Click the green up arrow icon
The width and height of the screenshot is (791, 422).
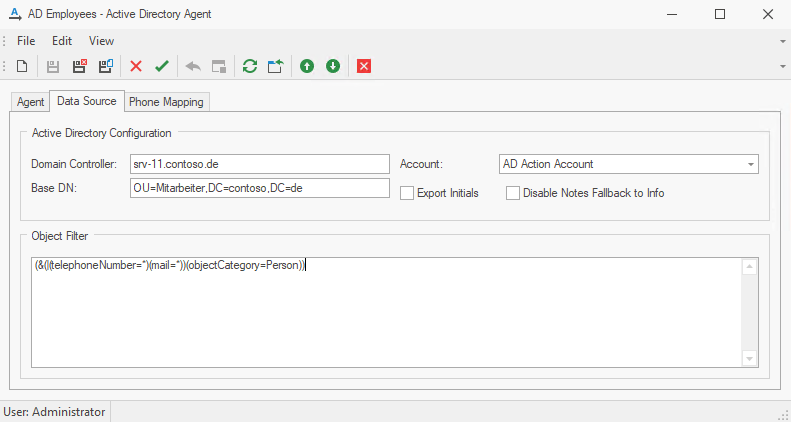[307, 66]
